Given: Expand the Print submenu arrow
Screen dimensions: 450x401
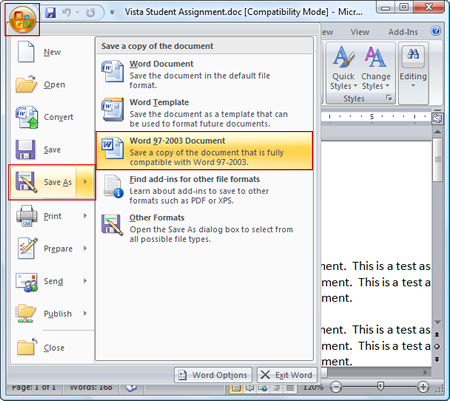Looking at the screenshot, I should pos(85,216).
